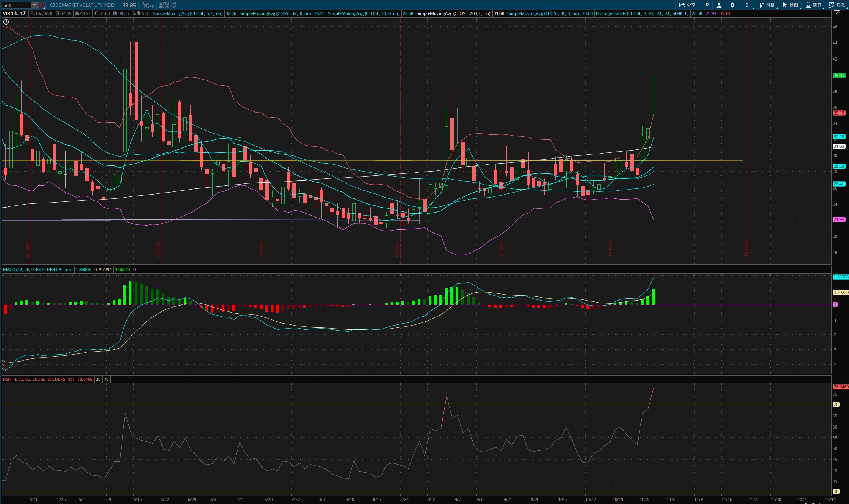Click the 7/20 date on time axis

tap(268, 499)
